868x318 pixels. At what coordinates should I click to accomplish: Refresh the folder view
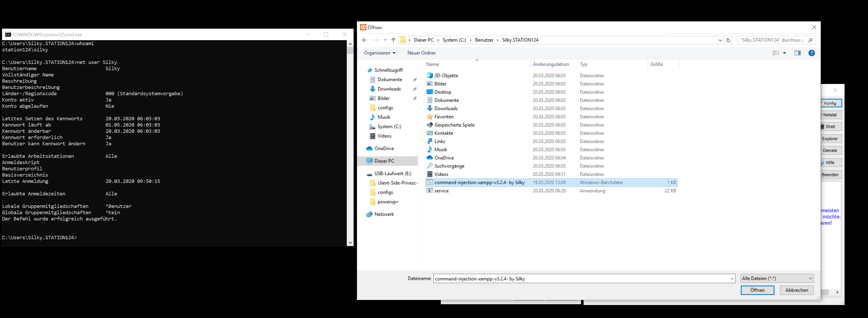tap(728, 40)
